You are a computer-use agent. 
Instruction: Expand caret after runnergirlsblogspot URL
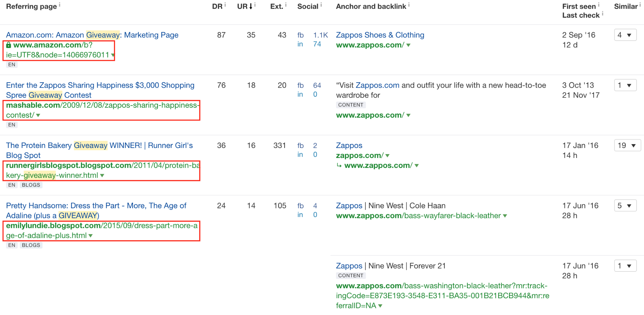tap(102, 176)
